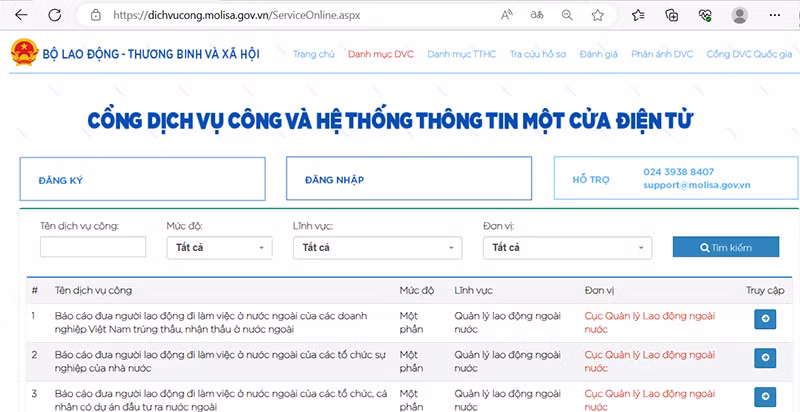Click the address bar URL
The width and height of the screenshot is (800, 412).
point(237,15)
